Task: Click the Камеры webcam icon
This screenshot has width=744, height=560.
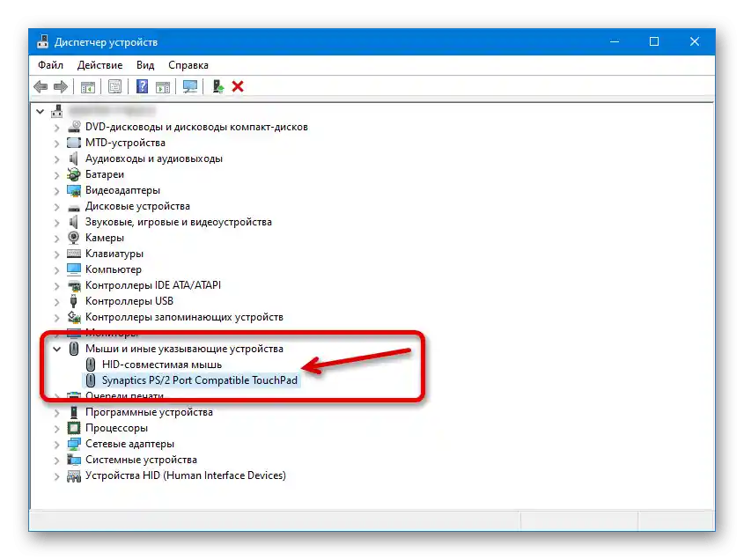Action: coord(74,237)
